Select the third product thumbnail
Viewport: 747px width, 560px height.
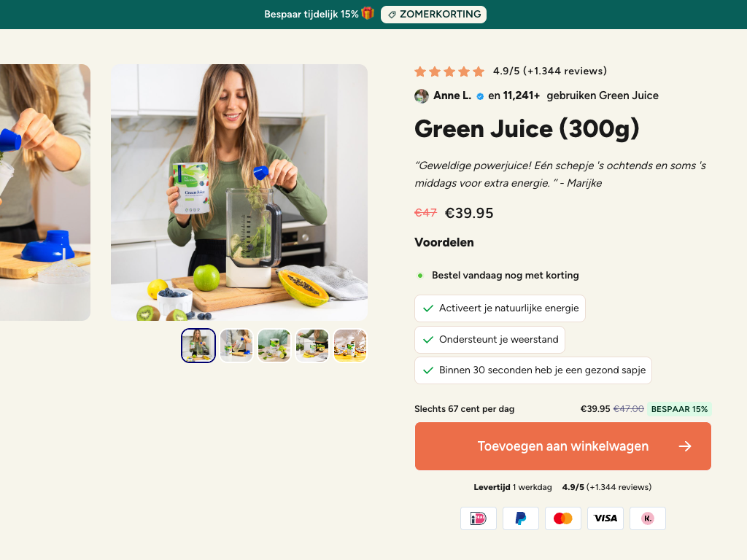[274, 346]
